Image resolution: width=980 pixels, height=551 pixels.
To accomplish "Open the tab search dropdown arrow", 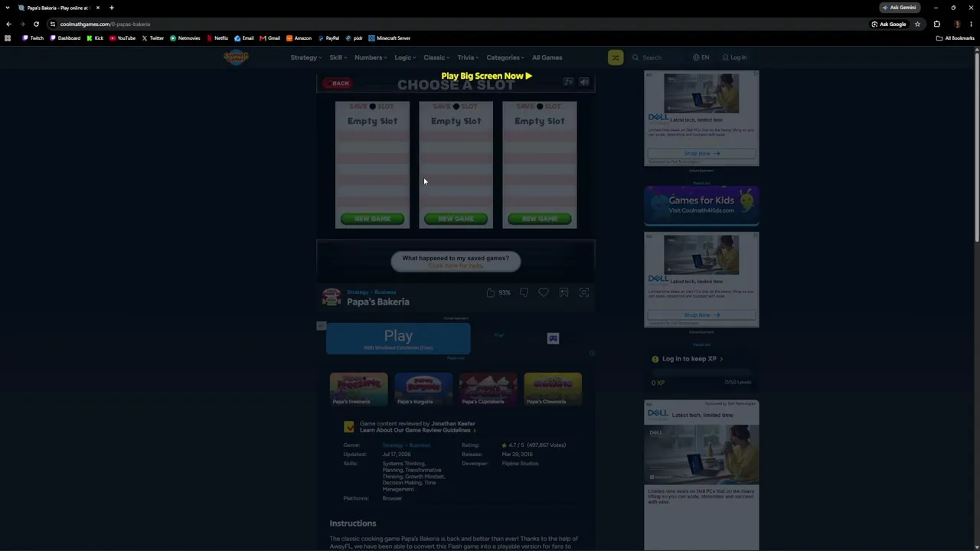I will pos(8,8).
